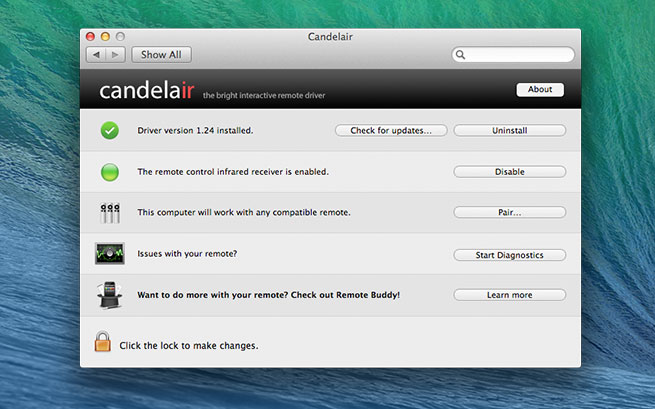Screen dimensions: 655x409
Task: Focus the search input field
Action: click(x=513, y=55)
